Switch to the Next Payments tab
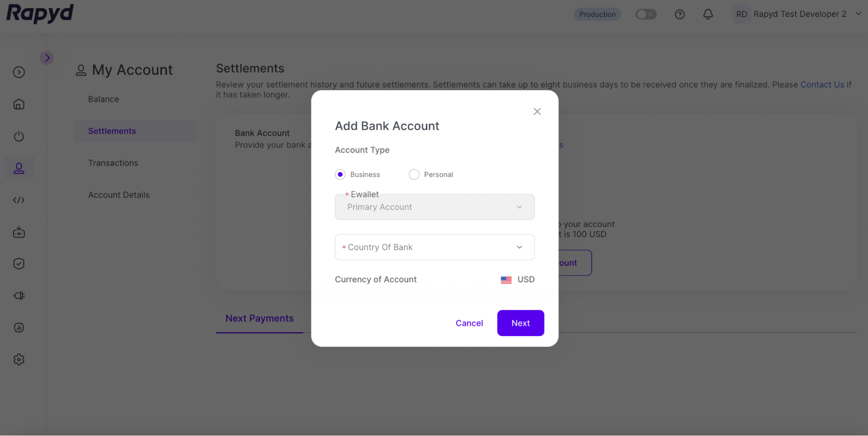 259,318
